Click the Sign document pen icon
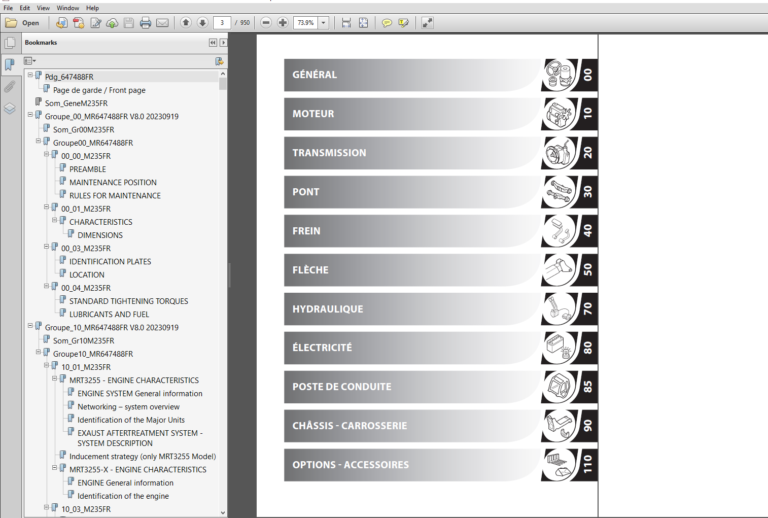768x518 pixels. point(96,23)
